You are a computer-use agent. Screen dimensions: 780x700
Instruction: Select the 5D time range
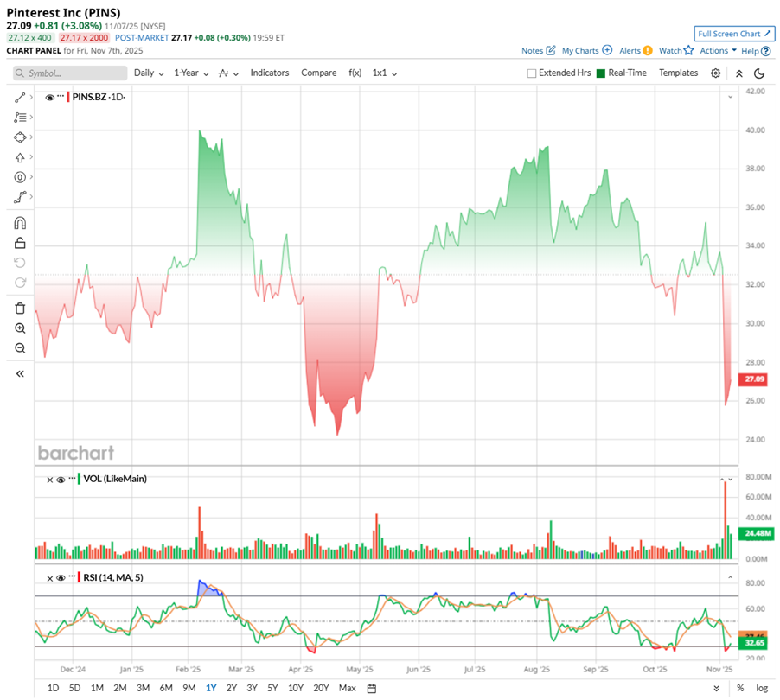click(x=74, y=688)
